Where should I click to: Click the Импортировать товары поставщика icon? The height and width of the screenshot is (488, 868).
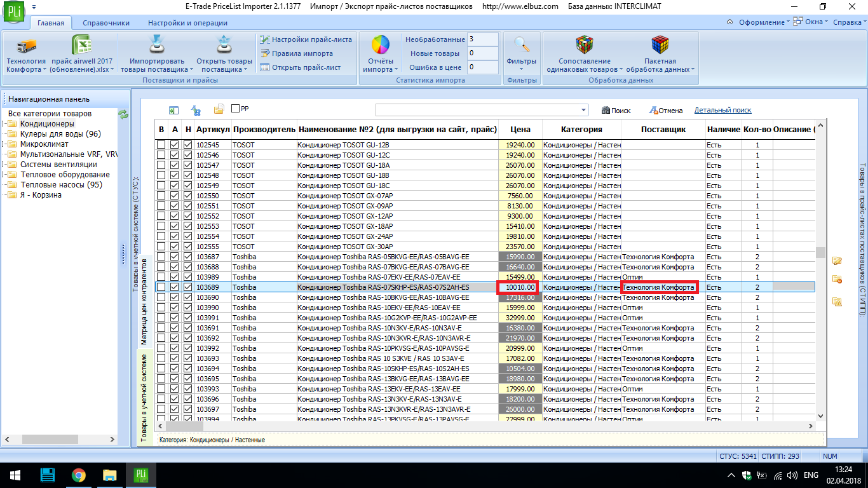tap(157, 46)
